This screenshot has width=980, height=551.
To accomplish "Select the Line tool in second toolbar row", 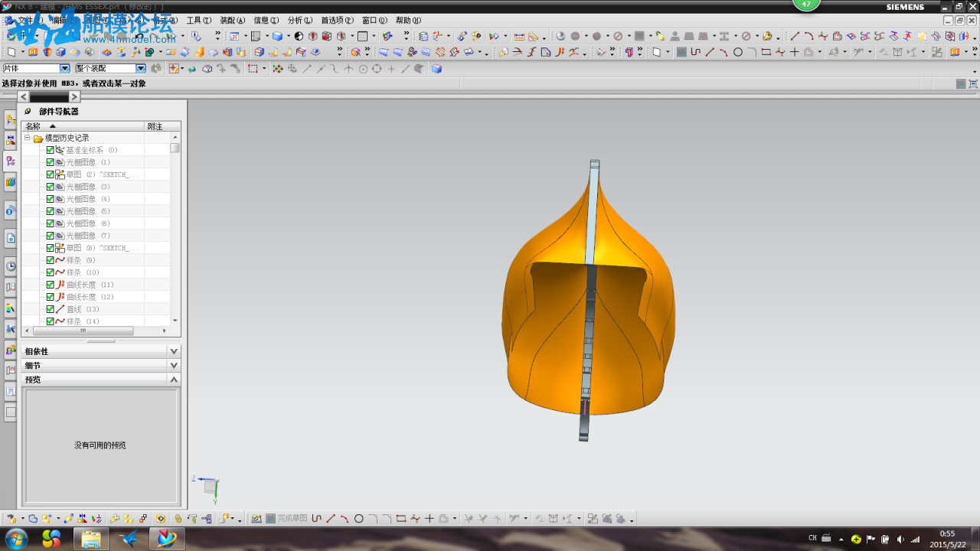I will coord(710,52).
